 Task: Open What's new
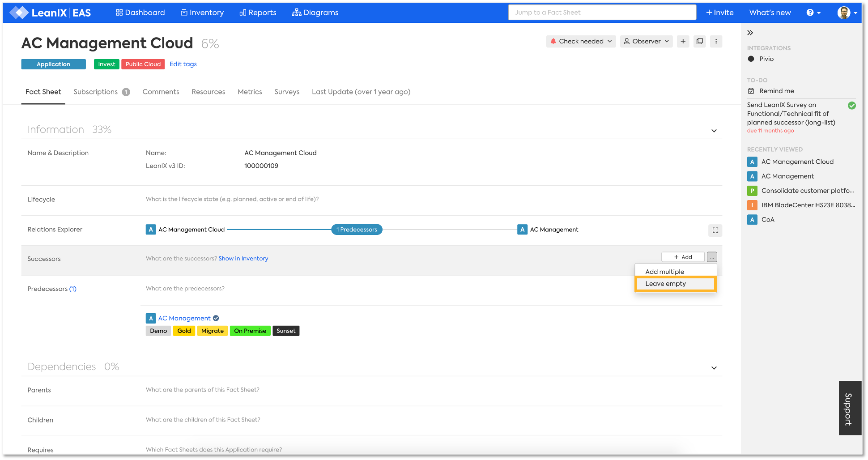(770, 13)
